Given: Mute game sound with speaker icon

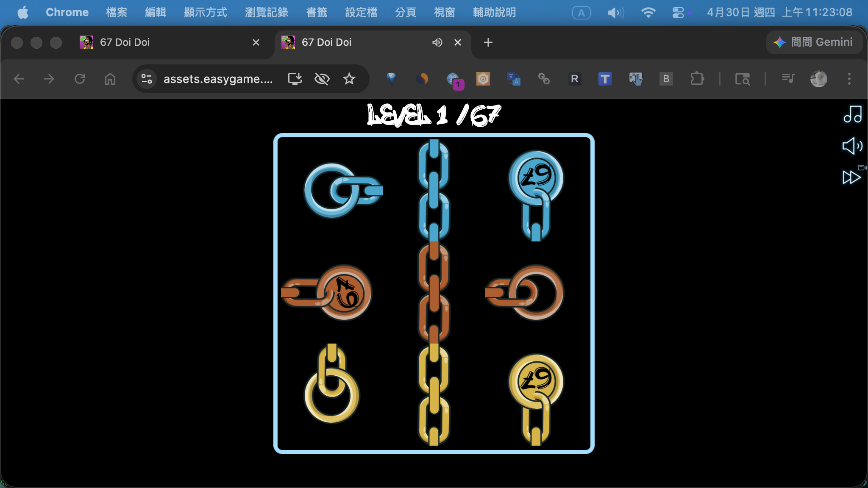Looking at the screenshot, I should pos(852,146).
